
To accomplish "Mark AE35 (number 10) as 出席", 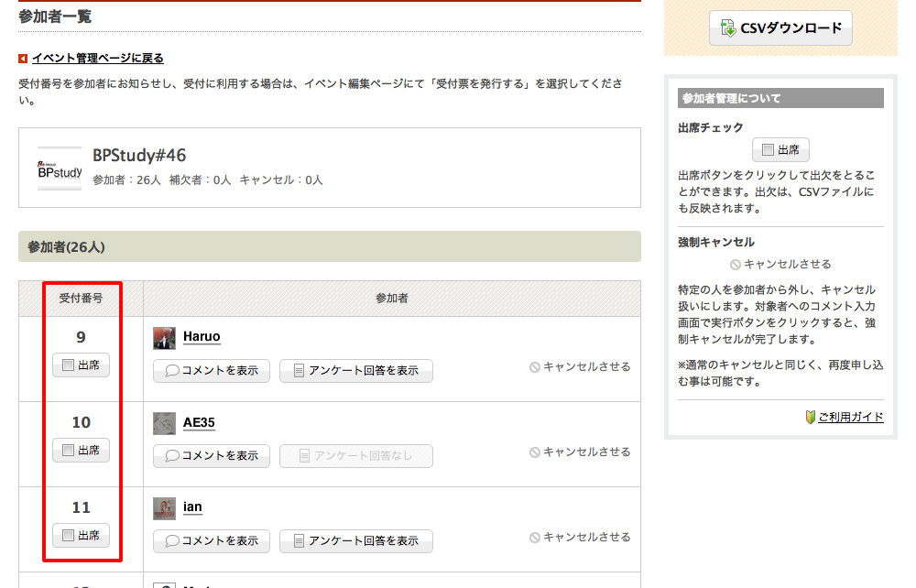I will tap(82, 451).
